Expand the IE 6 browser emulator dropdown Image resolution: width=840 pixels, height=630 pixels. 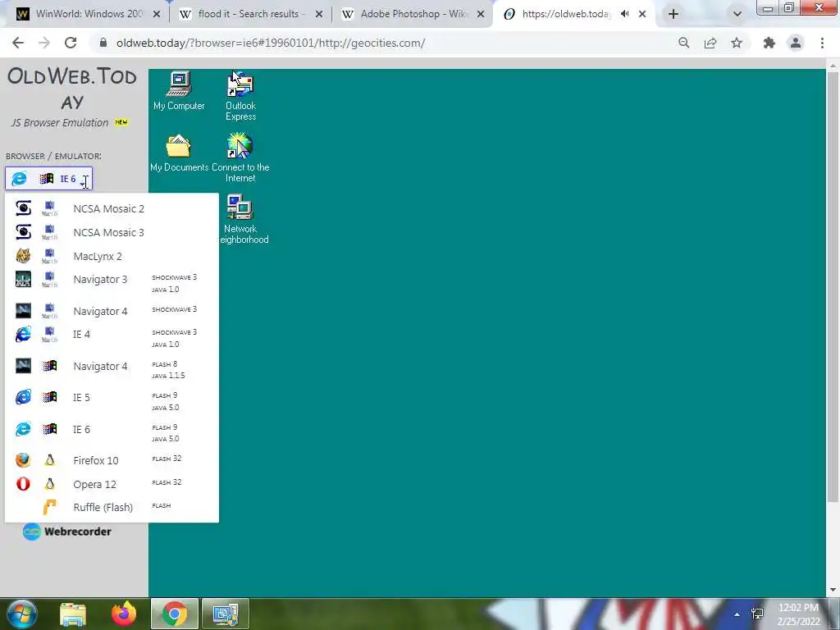click(x=48, y=178)
